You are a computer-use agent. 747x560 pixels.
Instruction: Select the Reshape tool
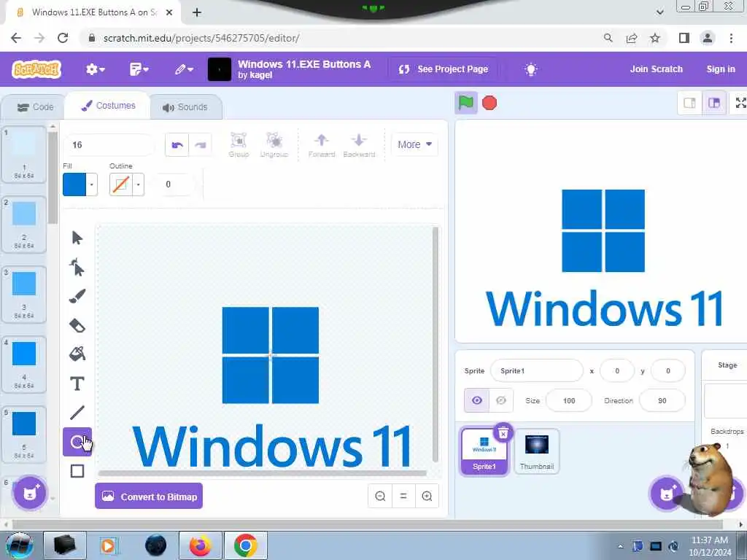[x=77, y=267]
